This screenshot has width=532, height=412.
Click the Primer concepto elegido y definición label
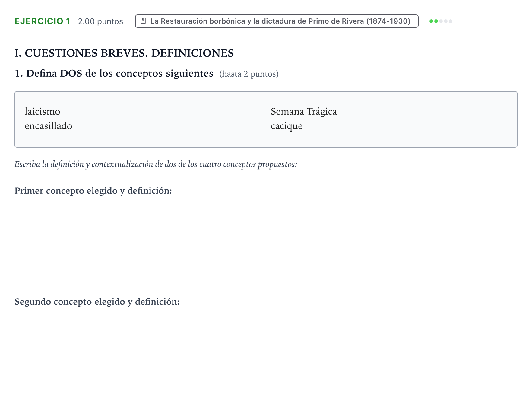93,191
